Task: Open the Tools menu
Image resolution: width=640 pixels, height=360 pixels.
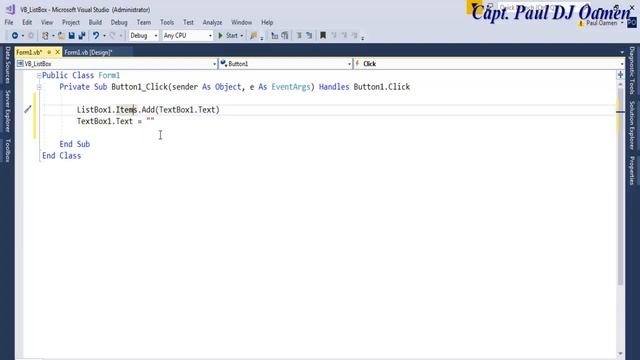Action: 167,22
